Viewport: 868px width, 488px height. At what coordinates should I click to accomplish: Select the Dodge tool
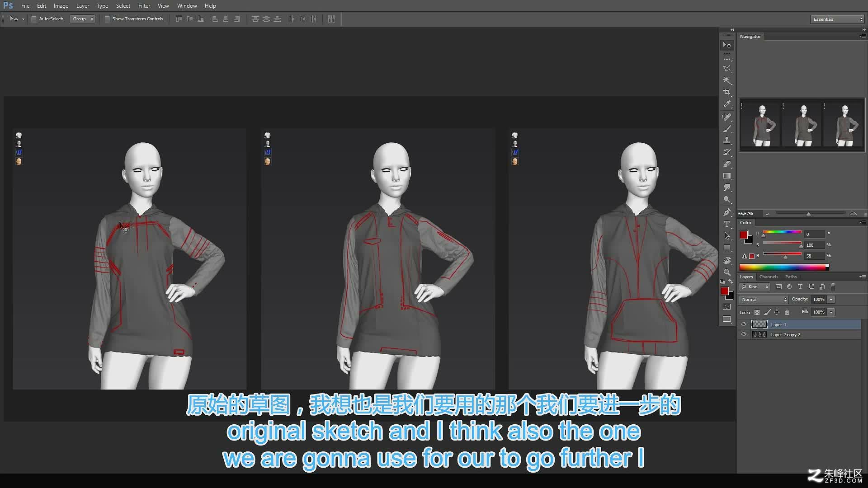727,199
